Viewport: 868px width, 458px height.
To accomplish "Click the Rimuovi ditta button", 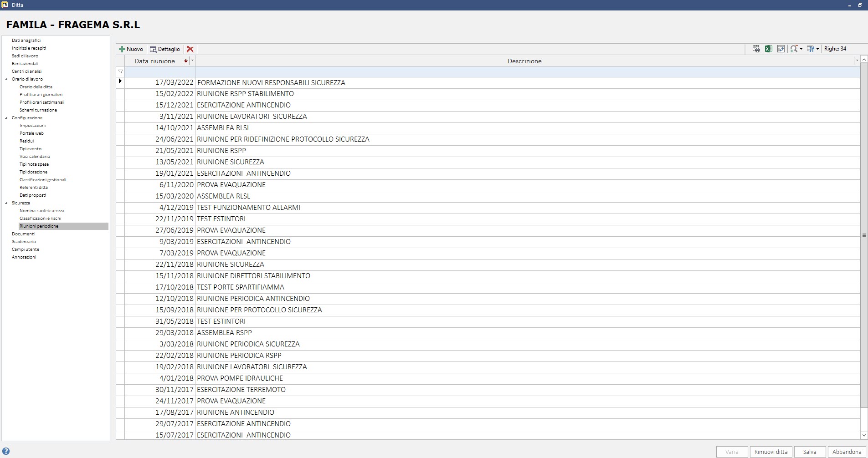I will click(x=771, y=452).
